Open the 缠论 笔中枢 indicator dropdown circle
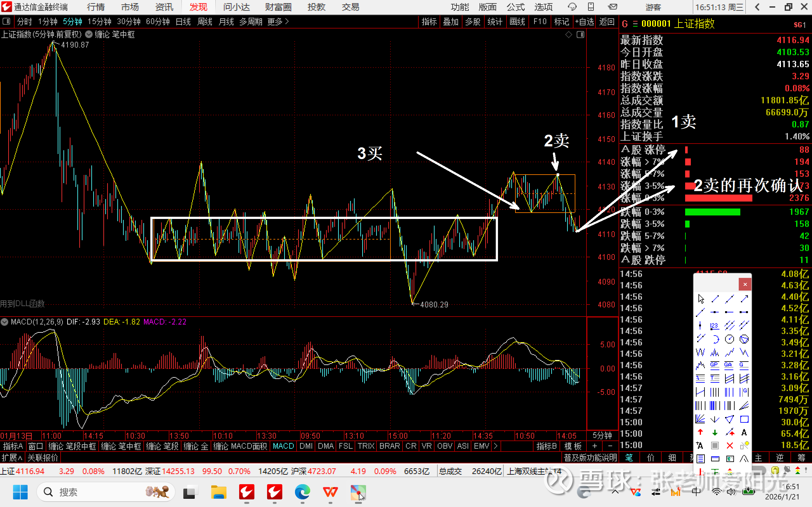Screen dimensions: 812x507 [89, 35]
